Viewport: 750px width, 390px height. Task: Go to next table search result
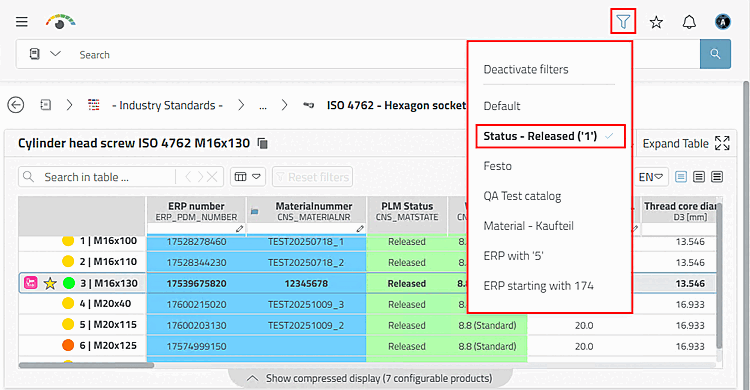click(x=200, y=177)
